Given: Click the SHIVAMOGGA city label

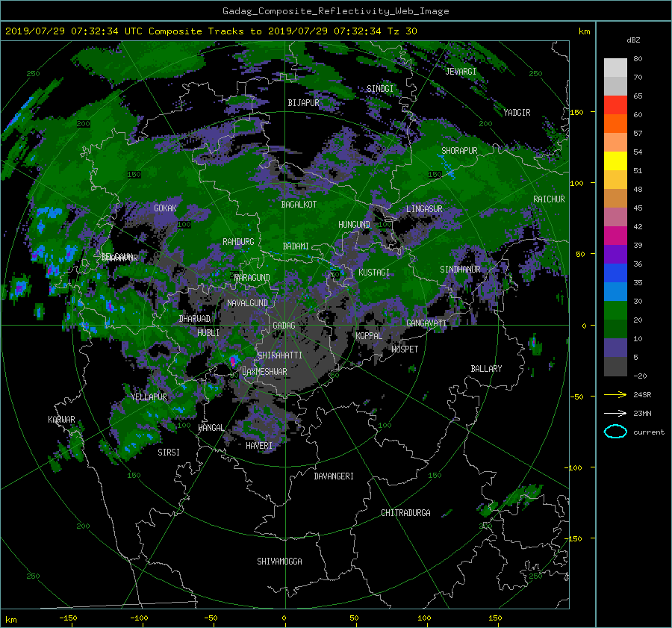Looking at the screenshot, I should [x=279, y=562].
